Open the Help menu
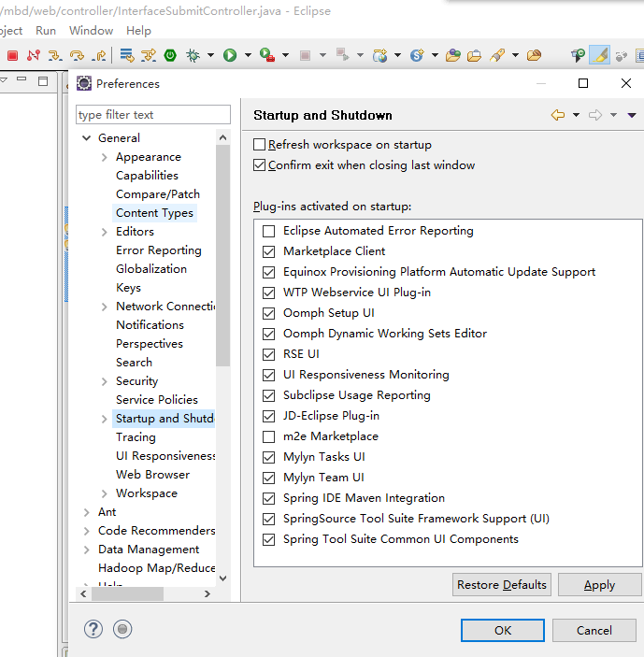The height and width of the screenshot is (657, 644). (x=138, y=31)
